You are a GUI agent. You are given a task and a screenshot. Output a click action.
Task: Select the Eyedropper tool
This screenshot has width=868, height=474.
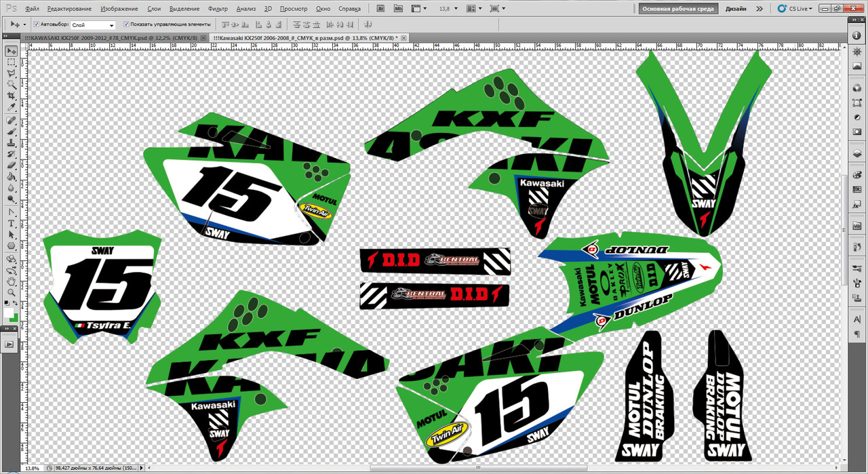pos(12,106)
